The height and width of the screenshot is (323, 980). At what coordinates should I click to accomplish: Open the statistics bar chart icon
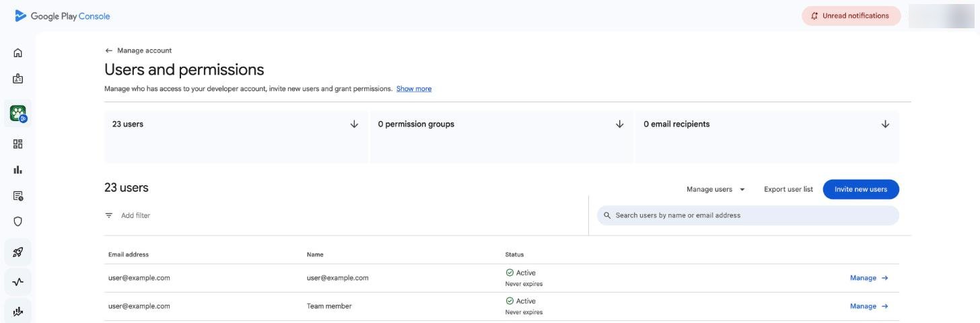[18, 170]
